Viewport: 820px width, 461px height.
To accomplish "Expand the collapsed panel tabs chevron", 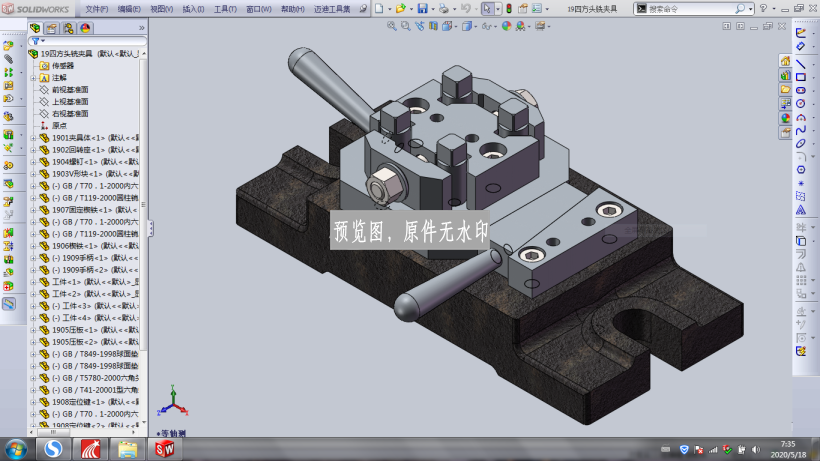I will (142, 28).
